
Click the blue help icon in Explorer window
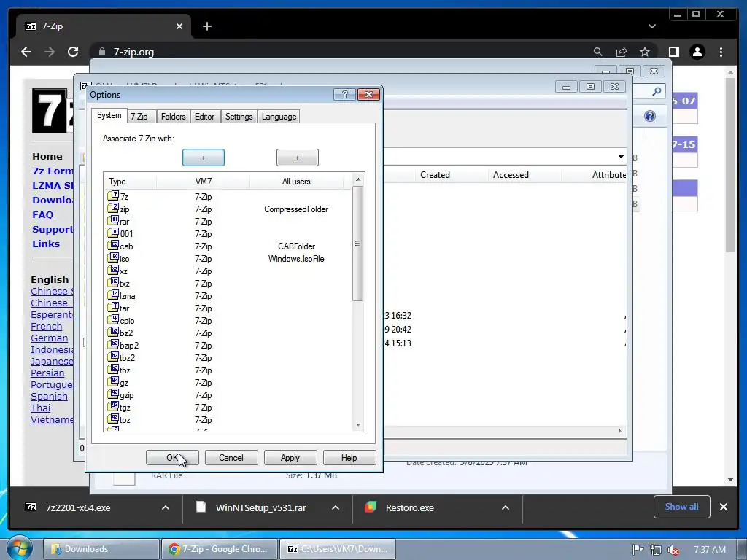tap(650, 116)
